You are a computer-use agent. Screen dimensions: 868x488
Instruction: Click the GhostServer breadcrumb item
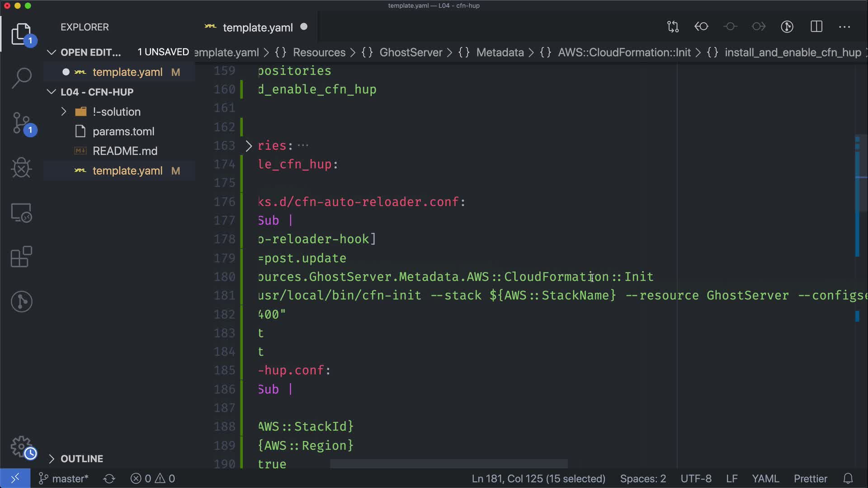click(x=410, y=52)
